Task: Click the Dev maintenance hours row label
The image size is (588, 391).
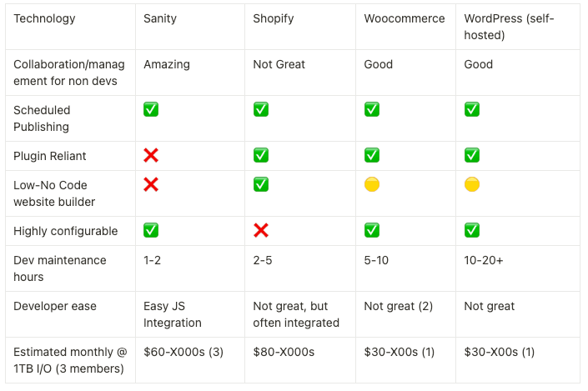Action: point(60,268)
